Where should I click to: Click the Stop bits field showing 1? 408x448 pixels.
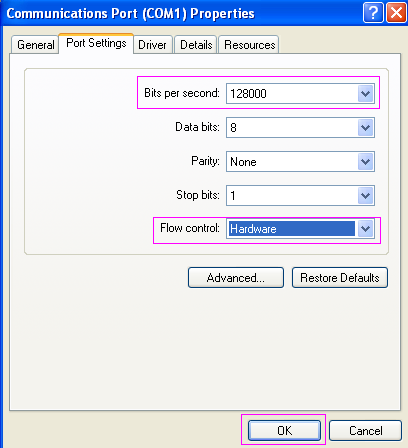point(300,195)
